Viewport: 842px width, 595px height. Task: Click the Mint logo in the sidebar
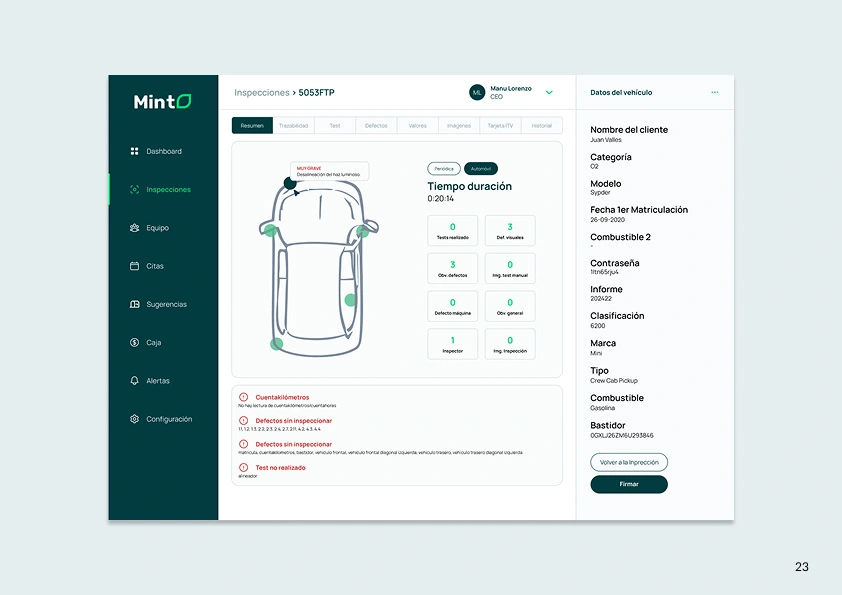162,101
